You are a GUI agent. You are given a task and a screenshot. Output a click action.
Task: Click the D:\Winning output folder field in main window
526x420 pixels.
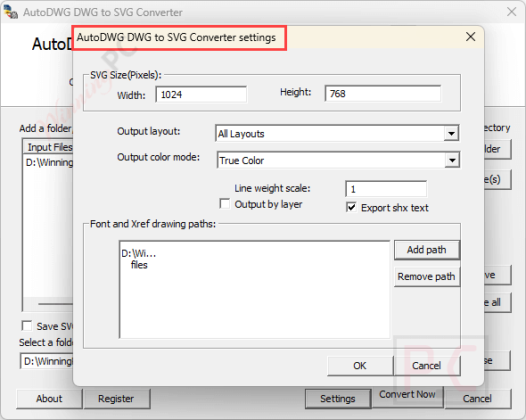tap(46, 361)
